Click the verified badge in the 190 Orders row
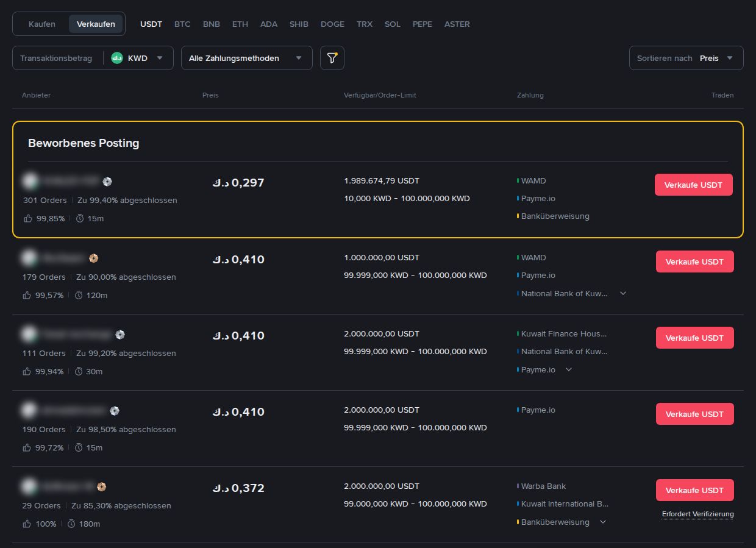Screen dimensions: 756x548 pyautogui.click(x=115, y=411)
